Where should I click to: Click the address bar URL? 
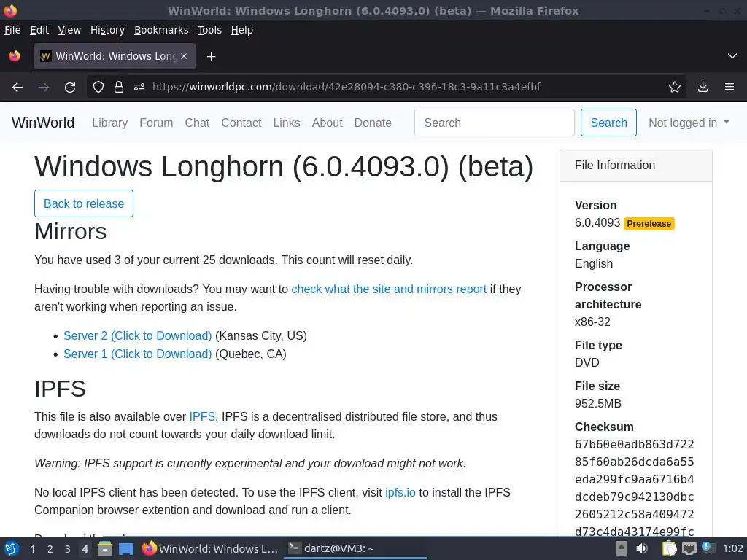[347, 87]
